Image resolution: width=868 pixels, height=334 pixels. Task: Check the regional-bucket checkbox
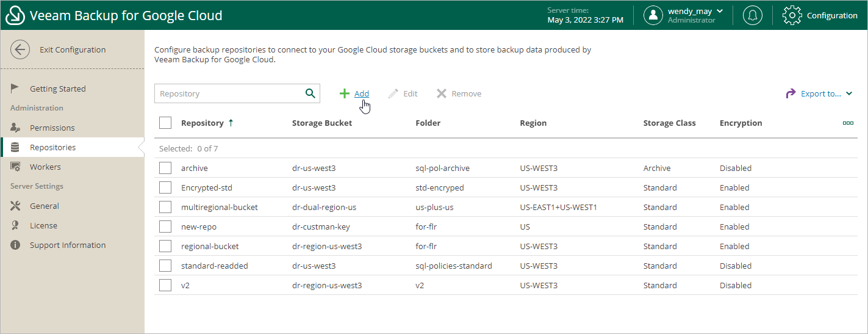coord(165,246)
